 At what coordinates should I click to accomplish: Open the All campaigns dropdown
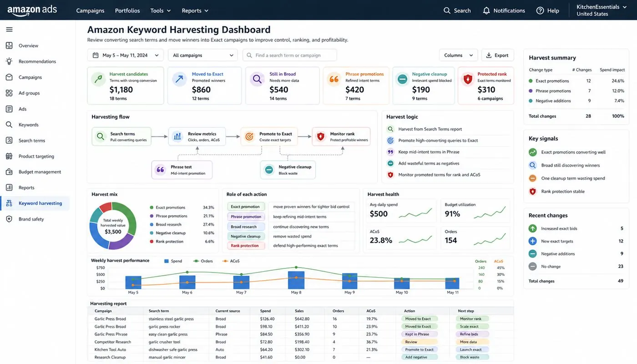click(x=202, y=55)
